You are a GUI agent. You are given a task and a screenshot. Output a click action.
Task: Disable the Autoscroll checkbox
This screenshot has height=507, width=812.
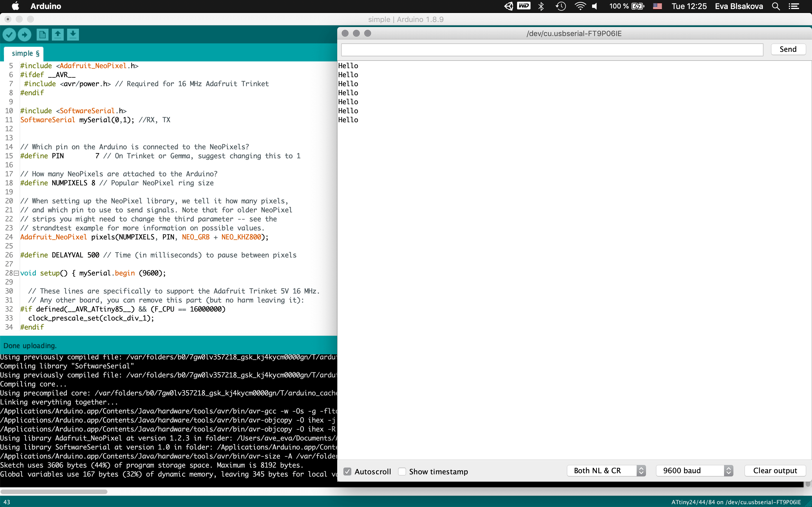tap(347, 472)
